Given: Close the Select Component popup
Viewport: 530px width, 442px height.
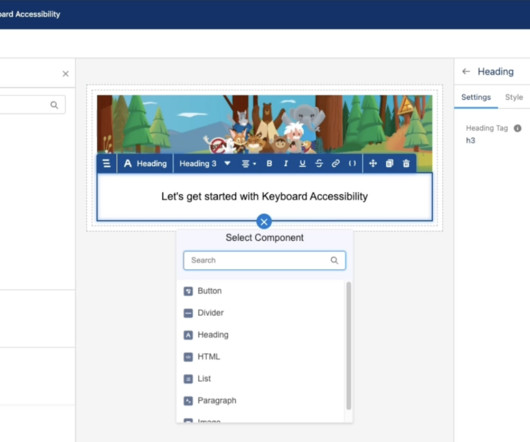Looking at the screenshot, I should click(x=264, y=222).
